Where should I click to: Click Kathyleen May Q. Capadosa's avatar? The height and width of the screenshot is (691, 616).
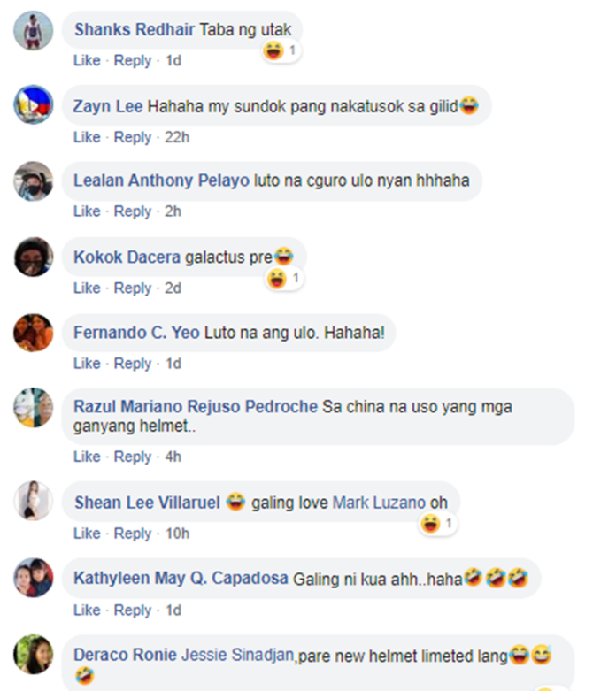(x=34, y=578)
